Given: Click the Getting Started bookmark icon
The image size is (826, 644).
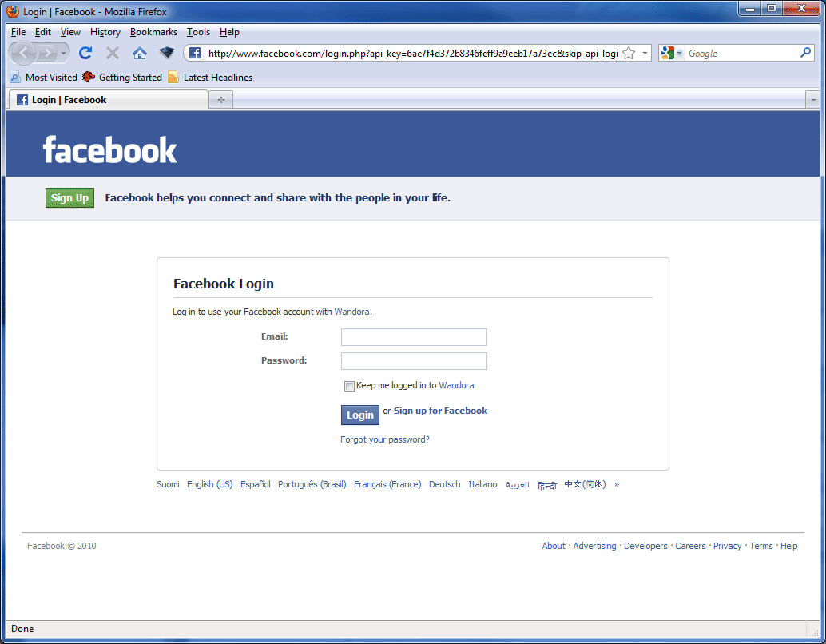Looking at the screenshot, I should pyautogui.click(x=87, y=78).
